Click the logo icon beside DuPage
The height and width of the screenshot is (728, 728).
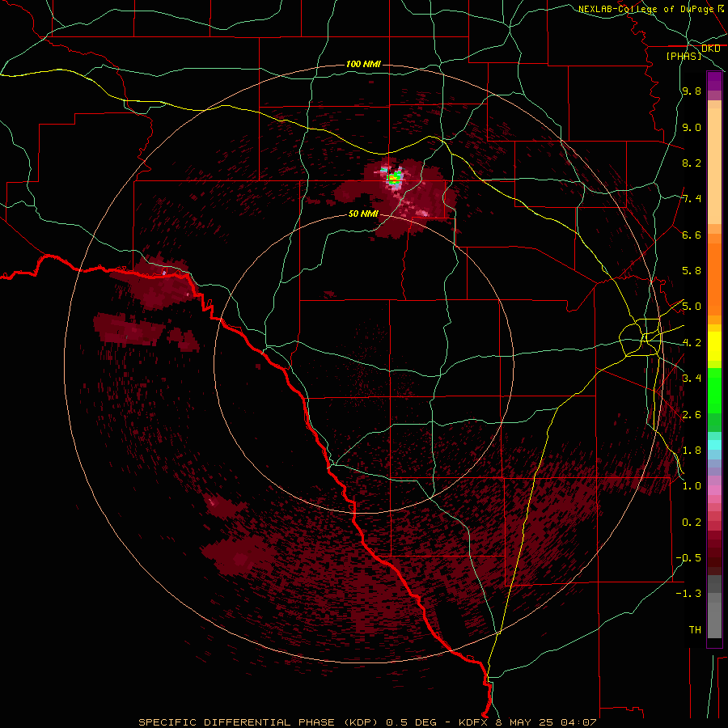pyautogui.click(x=721, y=8)
